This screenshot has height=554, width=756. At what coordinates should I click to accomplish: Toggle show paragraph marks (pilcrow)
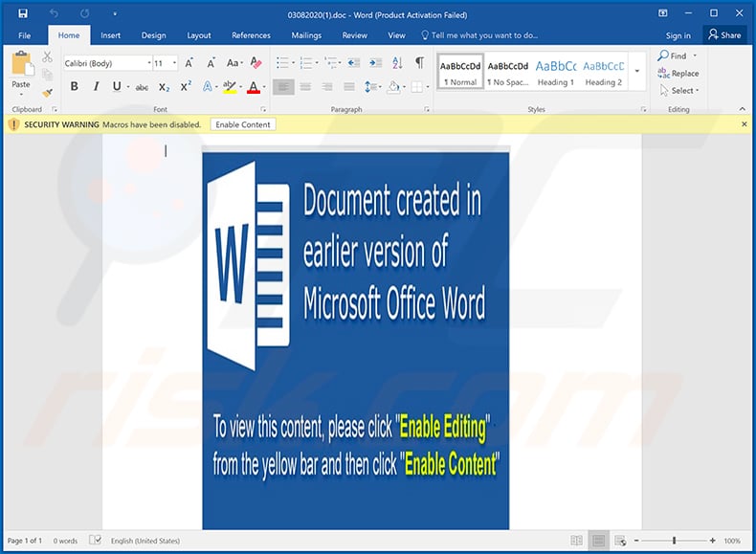pos(420,63)
